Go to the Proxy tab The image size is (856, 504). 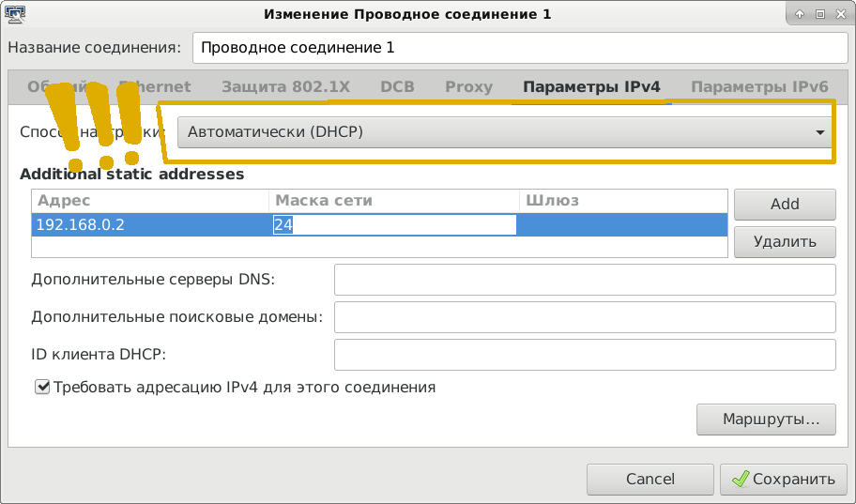tap(468, 87)
